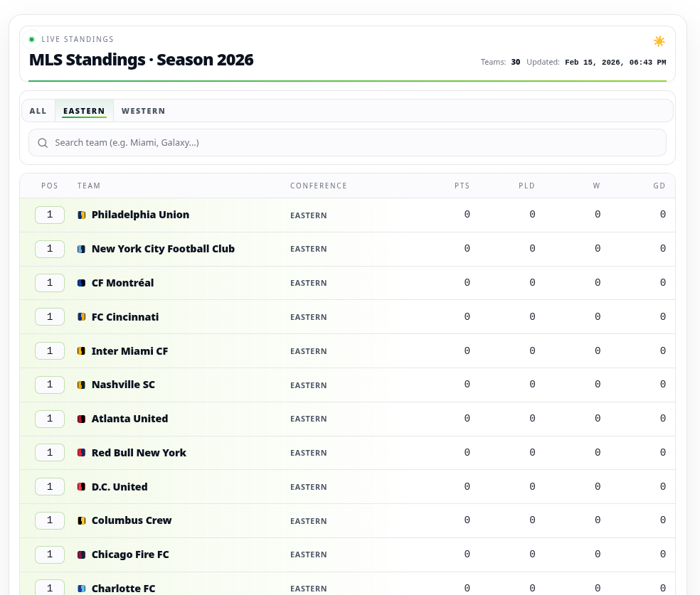Click the Atlanta United team crest
700x595 pixels.
[x=82, y=419]
